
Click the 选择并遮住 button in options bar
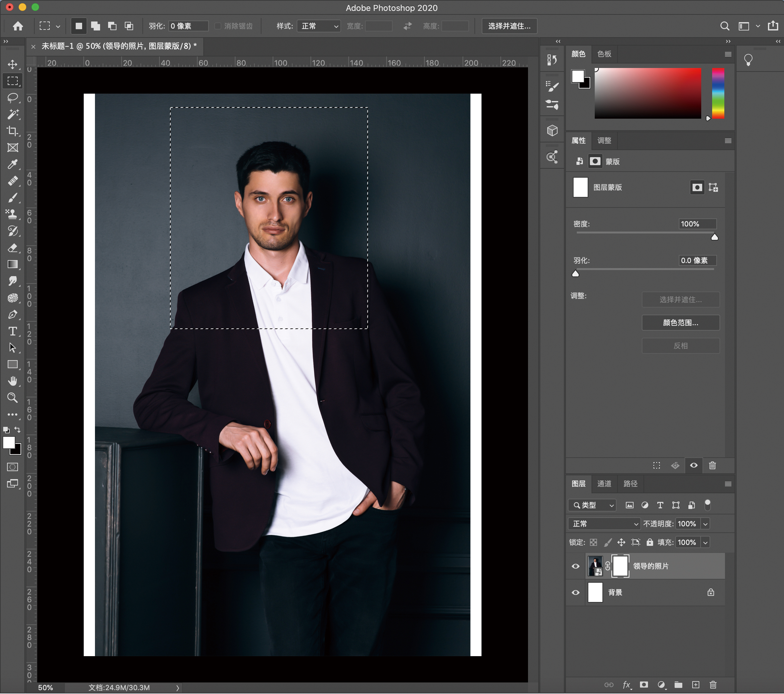509,26
